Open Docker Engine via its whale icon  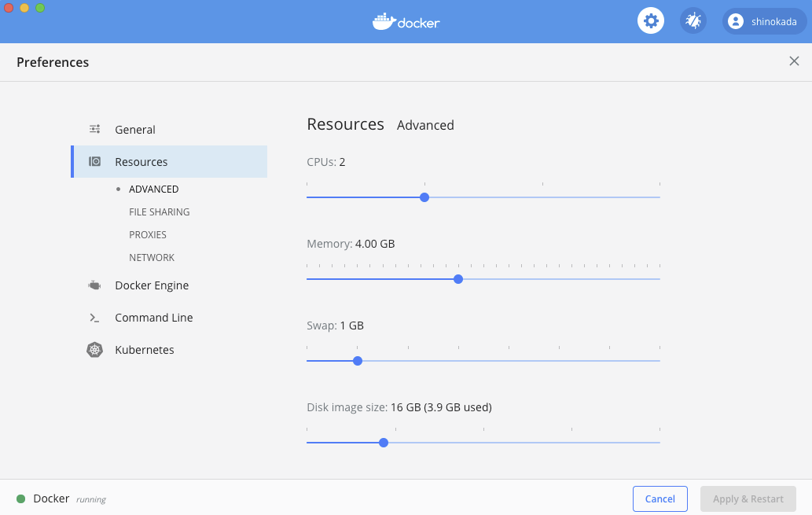pyautogui.click(x=94, y=285)
